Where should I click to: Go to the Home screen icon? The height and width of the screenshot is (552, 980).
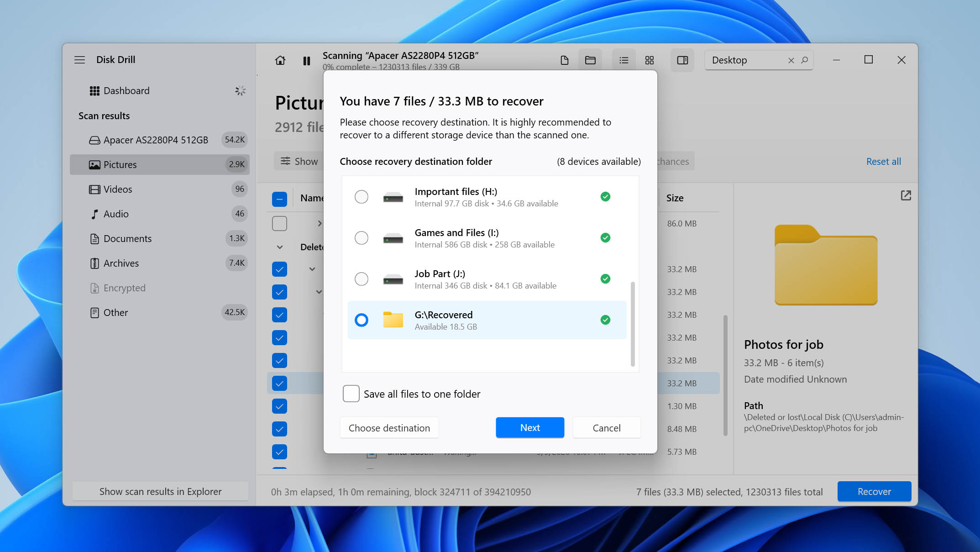280,60
